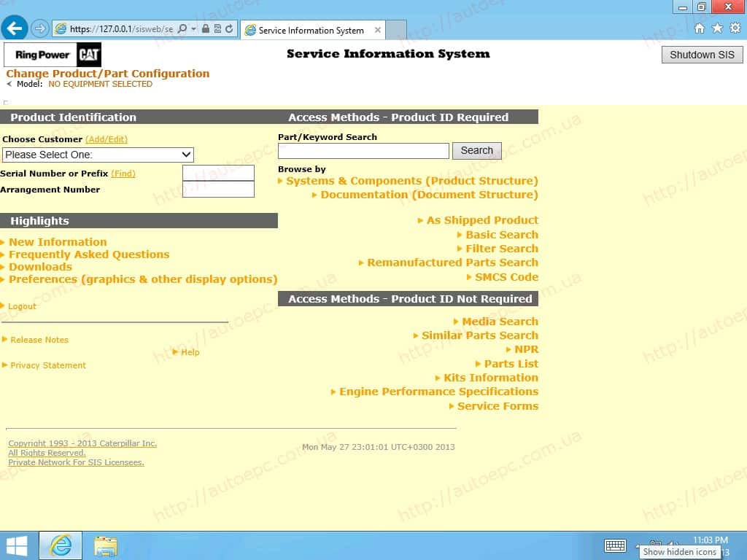Click the CAT logo next to Ring Power
The height and width of the screenshot is (560, 747).
pos(90,54)
